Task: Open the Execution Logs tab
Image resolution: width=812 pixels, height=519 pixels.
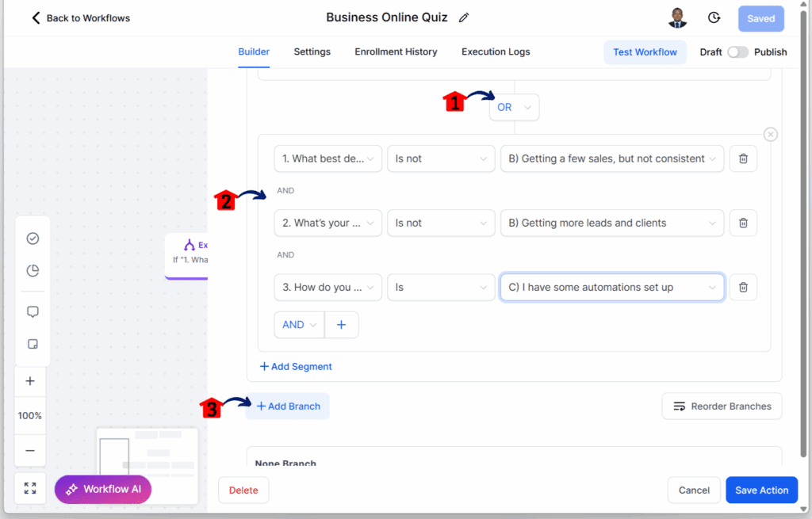Action: click(x=496, y=52)
